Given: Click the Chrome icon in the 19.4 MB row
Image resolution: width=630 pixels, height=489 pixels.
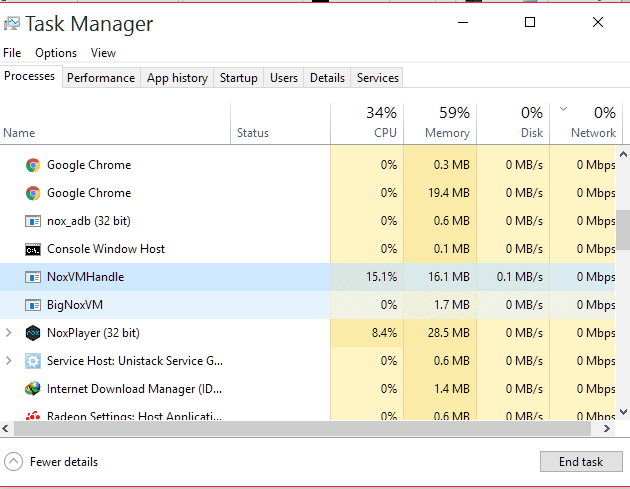Looking at the screenshot, I should [33, 193].
